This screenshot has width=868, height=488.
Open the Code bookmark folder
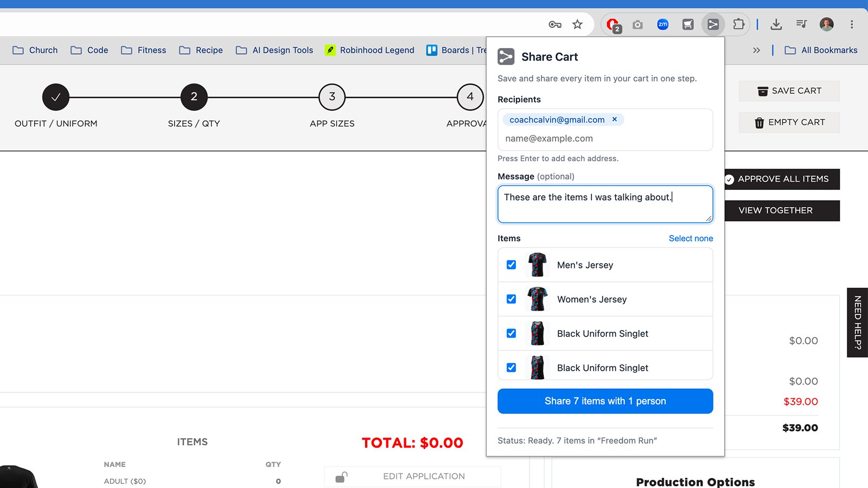tap(90, 50)
